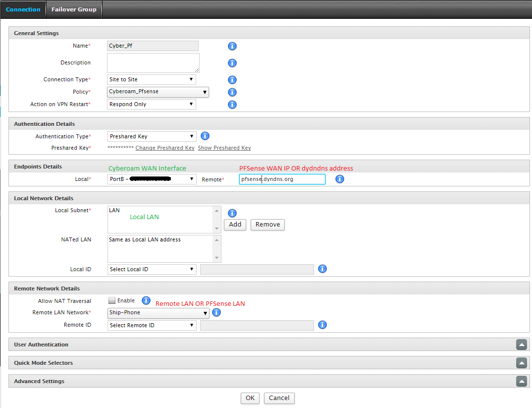Open info icon for Connection Type
Image resolution: width=532 pixels, height=408 pixels.
pyautogui.click(x=232, y=80)
